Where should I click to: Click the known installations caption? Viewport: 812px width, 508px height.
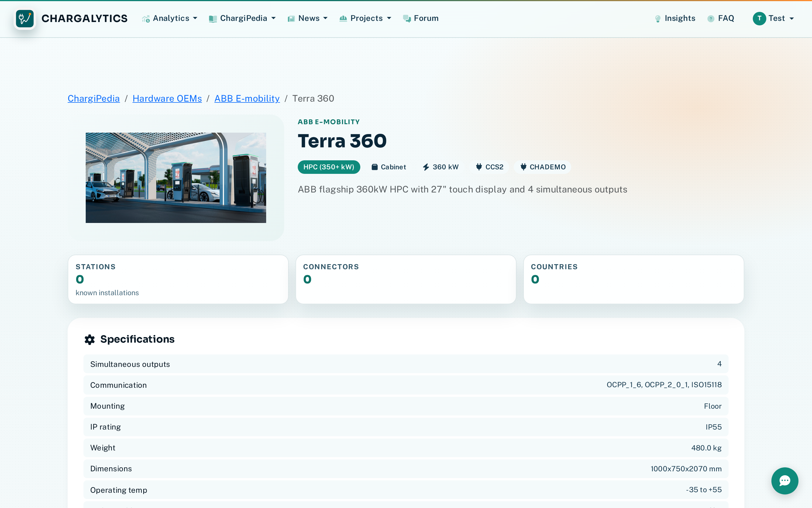click(107, 293)
